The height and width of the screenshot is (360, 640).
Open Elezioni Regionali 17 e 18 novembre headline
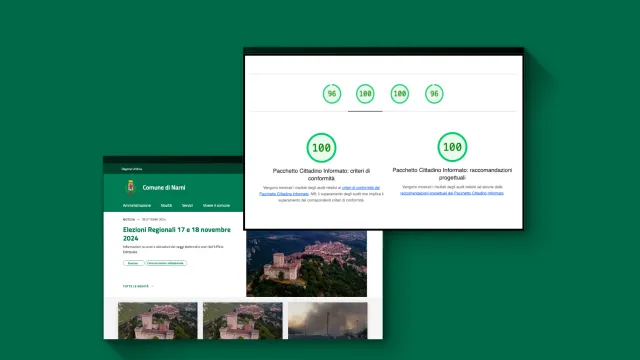pos(177,234)
